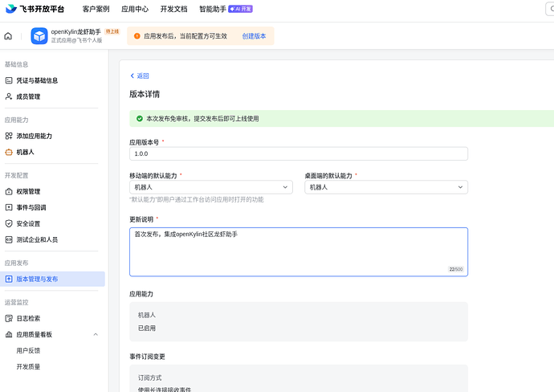Open 日志检索 under 运营监控
554x392 pixels.
(28, 318)
